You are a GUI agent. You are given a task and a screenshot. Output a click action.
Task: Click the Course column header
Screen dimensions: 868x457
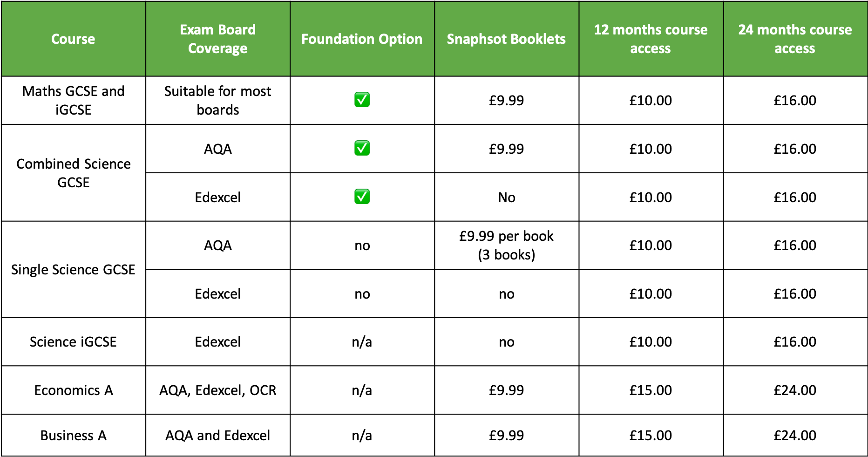(x=73, y=39)
